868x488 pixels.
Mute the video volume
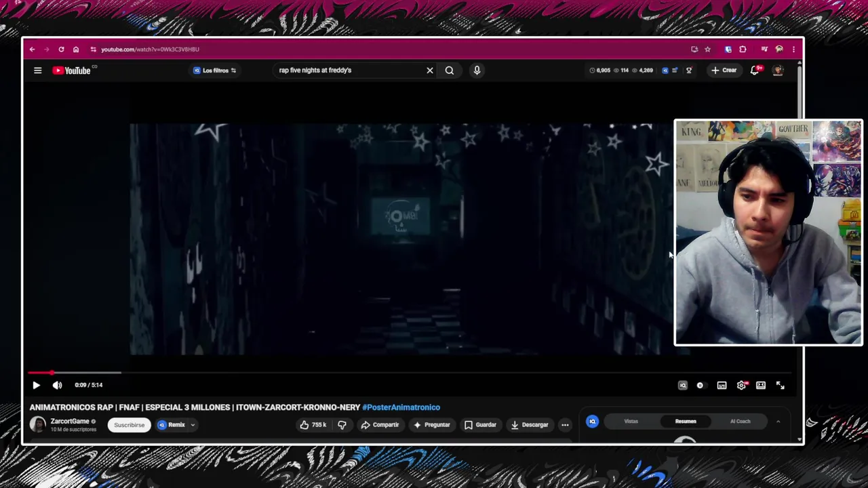point(58,386)
